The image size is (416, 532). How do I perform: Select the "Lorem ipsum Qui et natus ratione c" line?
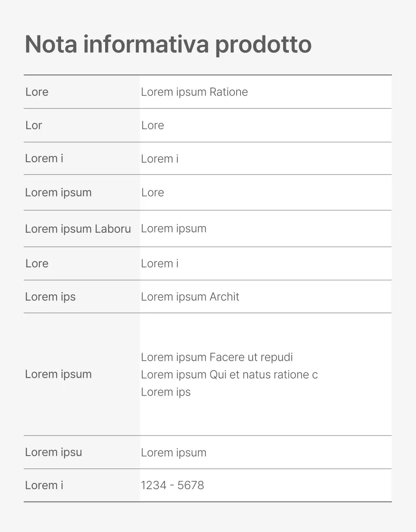pyautogui.click(x=229, y=374)
